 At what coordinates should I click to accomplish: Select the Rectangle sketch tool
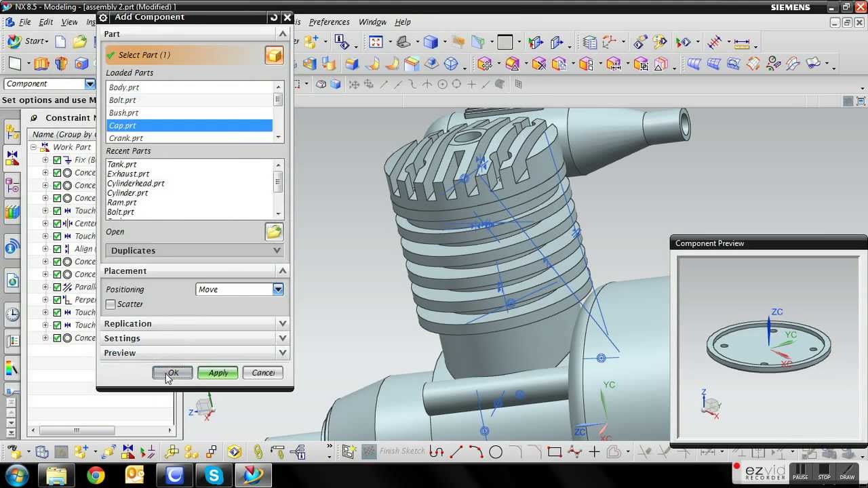pyautogui.click(x=555, y=452)
